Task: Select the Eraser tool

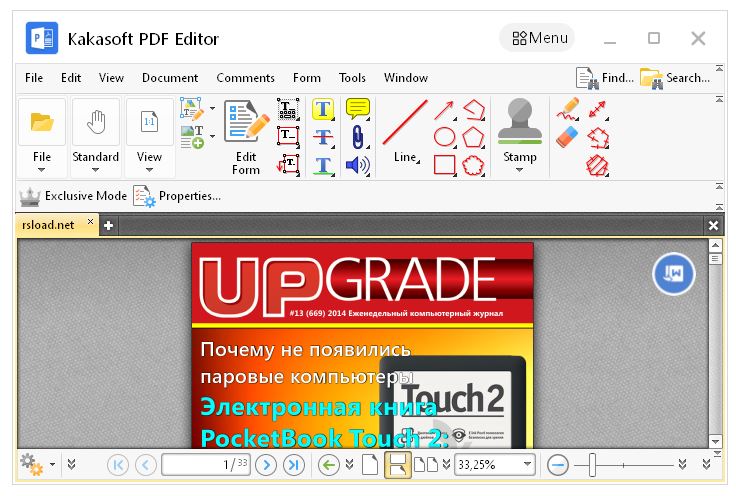Action: click(x=568, y=137)
